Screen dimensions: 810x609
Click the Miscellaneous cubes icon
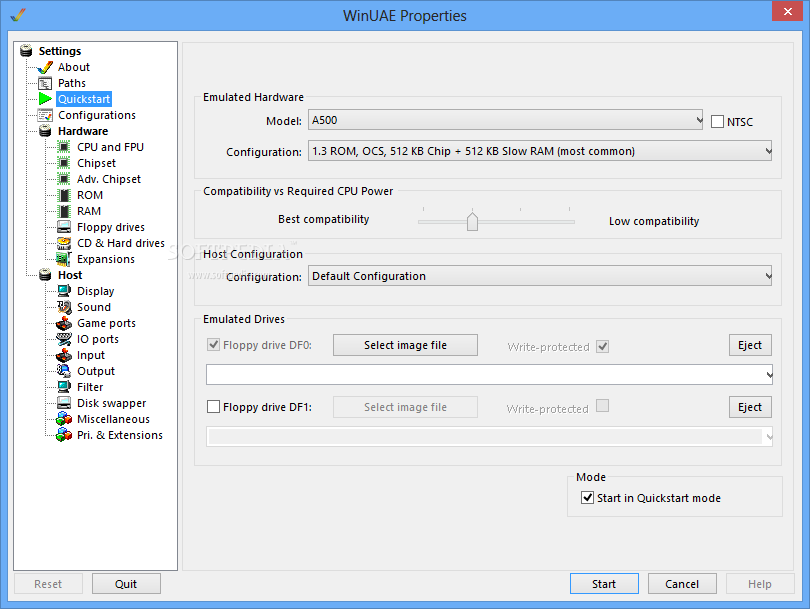coord(64,419)
